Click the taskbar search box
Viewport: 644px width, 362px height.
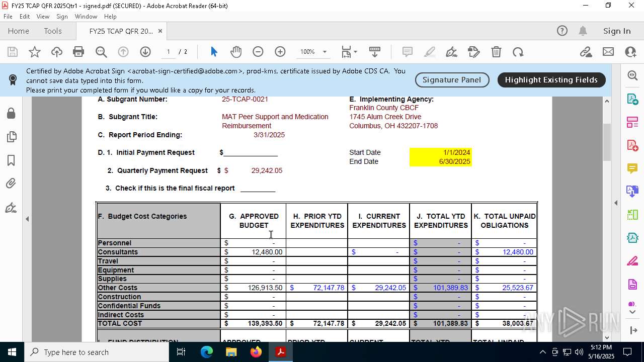[x=97, y=352]
